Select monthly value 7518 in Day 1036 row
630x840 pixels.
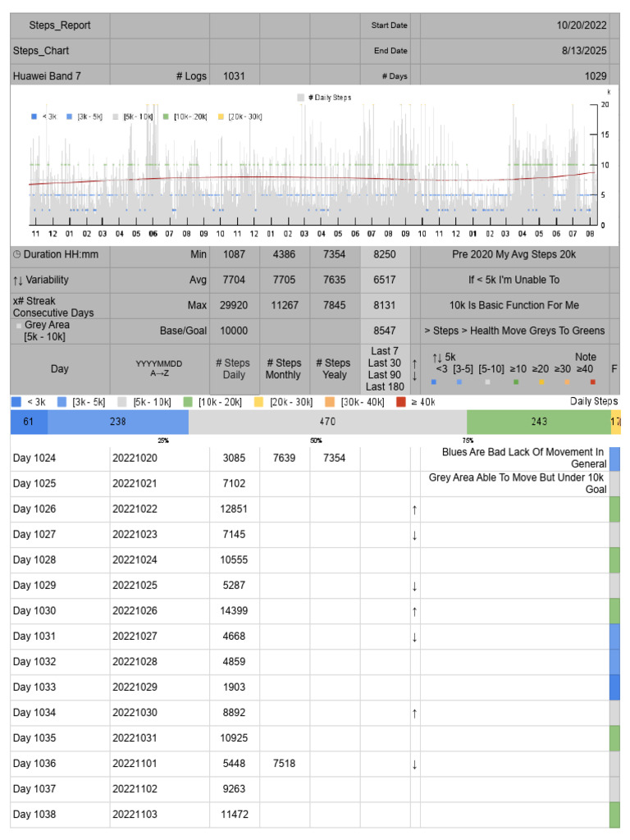click(285, 764)
